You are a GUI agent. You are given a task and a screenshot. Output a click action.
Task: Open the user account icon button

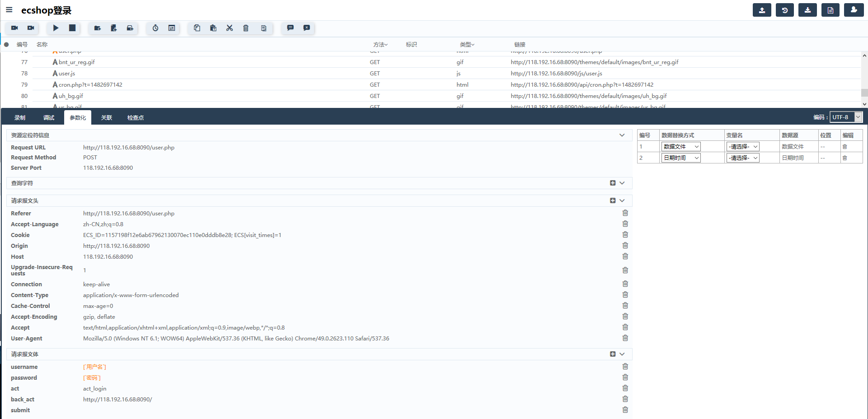854,10
